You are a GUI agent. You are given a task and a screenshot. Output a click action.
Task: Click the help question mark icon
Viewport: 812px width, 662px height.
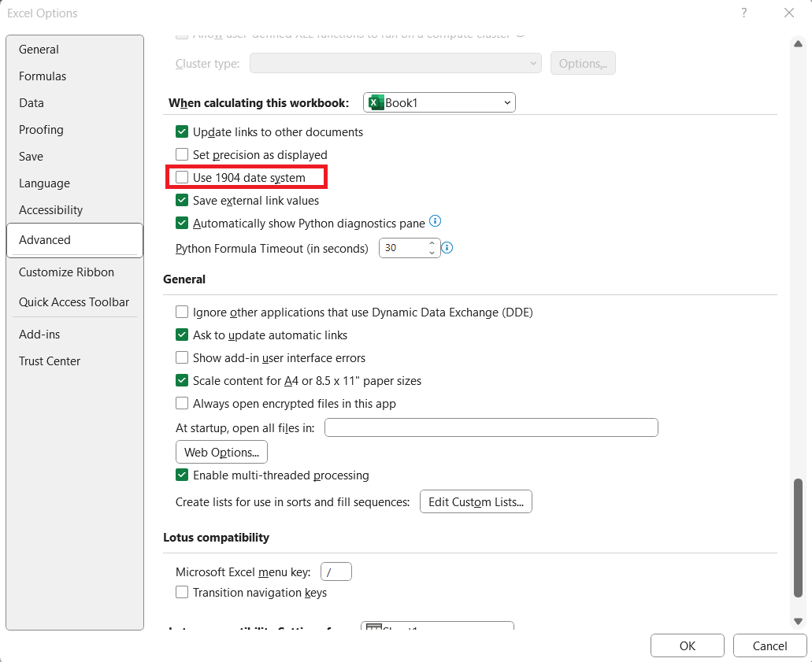pyautogui.click(x=743, y=13)
